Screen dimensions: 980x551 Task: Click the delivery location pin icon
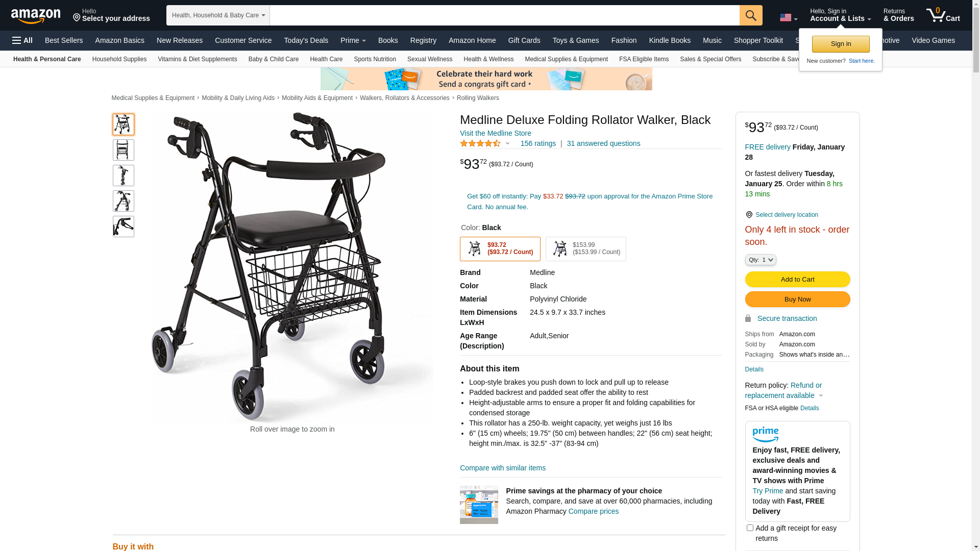coord(749,215)
